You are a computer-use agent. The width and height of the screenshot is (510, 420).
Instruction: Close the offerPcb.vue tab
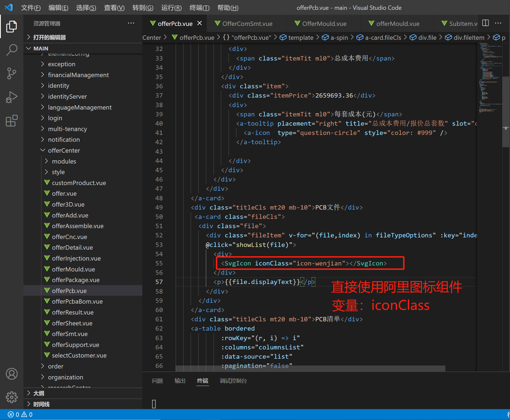click(x=200, y=23)
